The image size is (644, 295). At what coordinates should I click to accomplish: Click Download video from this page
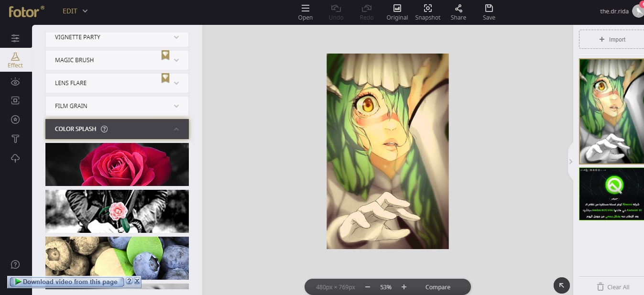click(x=66, y=282)
